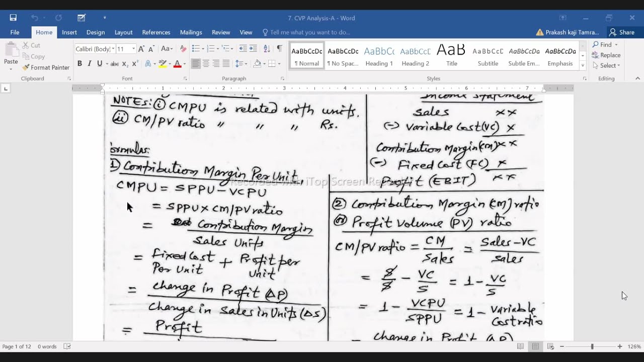Select the Heading 1 style

click(x=379, y=55)
